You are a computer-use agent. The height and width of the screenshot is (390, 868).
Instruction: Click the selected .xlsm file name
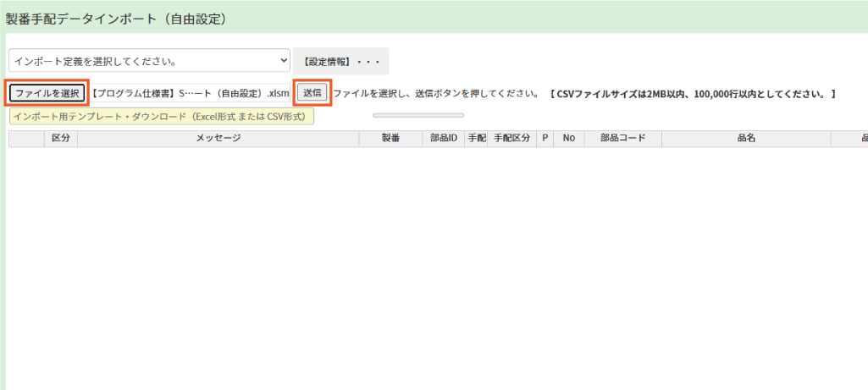coord(191,93)
